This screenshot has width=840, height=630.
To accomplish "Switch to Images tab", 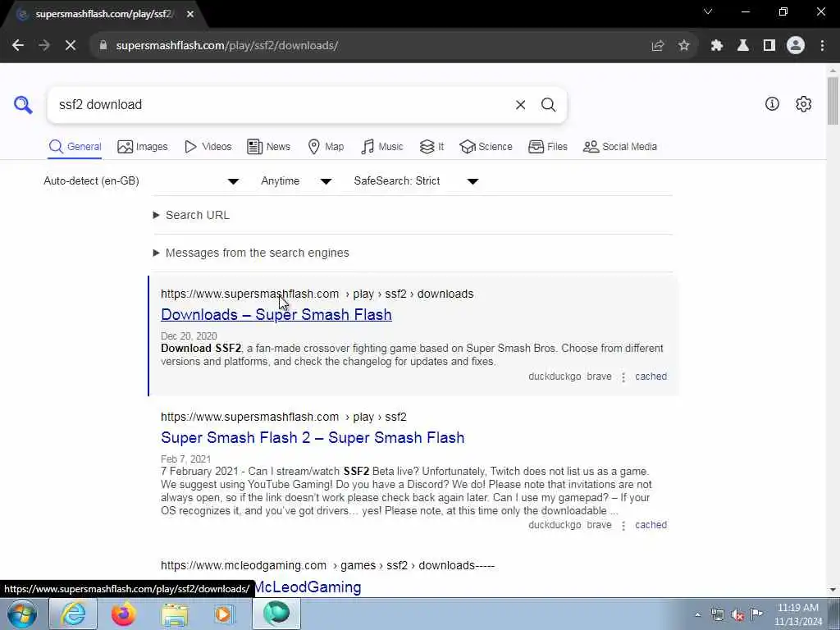I will pos(143,147).
